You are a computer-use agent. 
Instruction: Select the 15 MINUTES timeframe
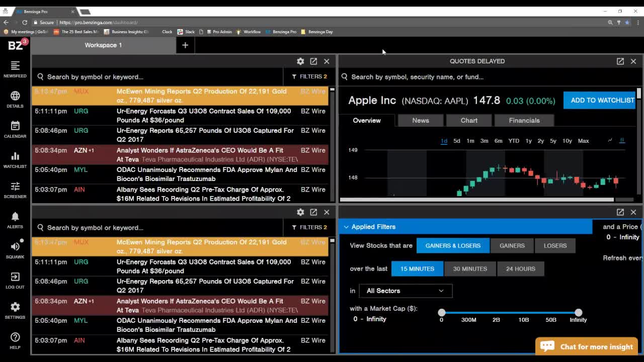(417, 268)
